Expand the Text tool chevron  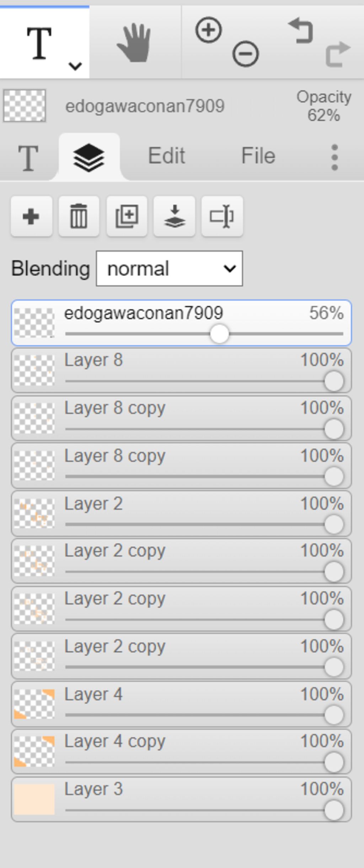click(x=75, y=66)
